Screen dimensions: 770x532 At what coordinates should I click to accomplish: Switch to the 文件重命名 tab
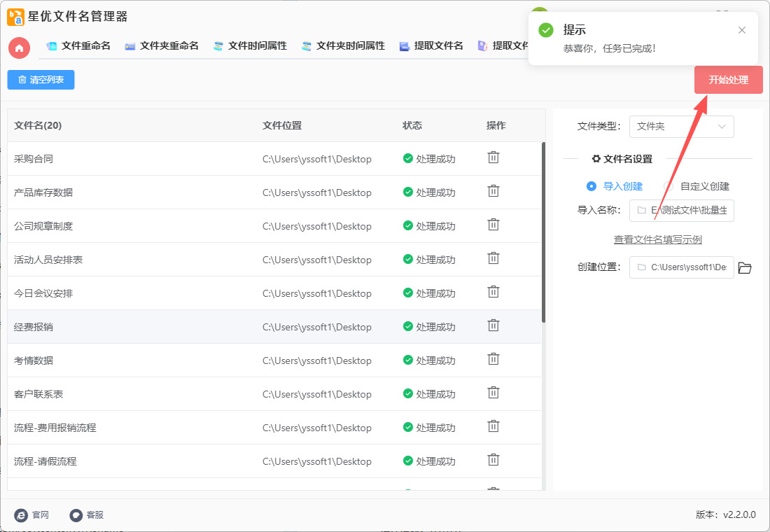click(78, 46)
